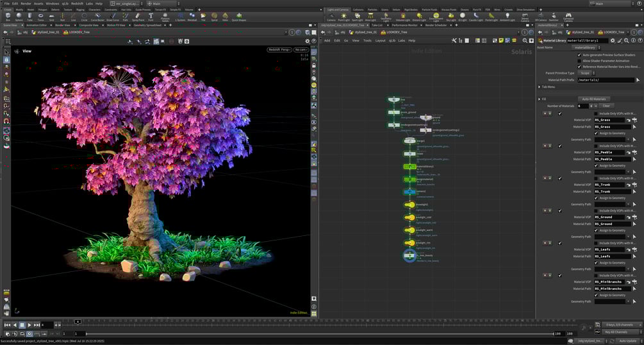
Task: Select the Quick Shapes shelf tool
Action: click(x=238, y=17)
